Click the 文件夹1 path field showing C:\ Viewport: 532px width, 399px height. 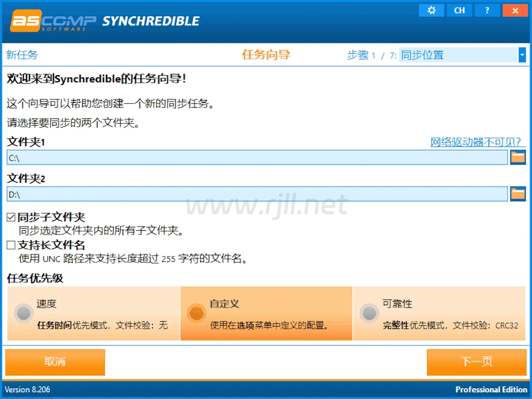(x=257, y=158)
